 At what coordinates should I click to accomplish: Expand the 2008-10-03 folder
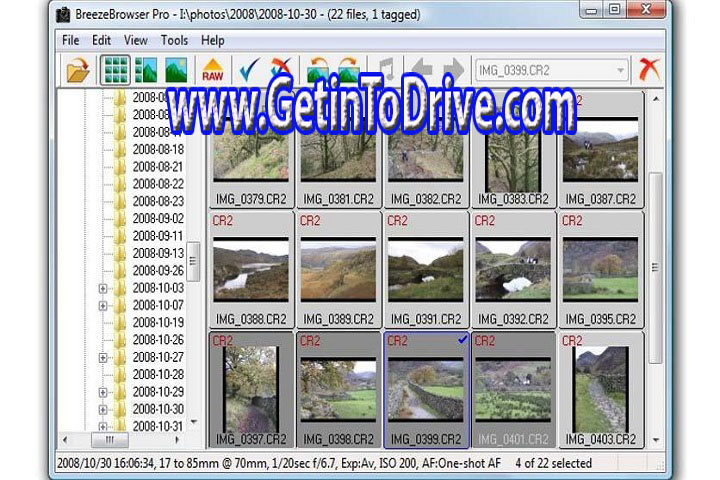coord(103,288)
